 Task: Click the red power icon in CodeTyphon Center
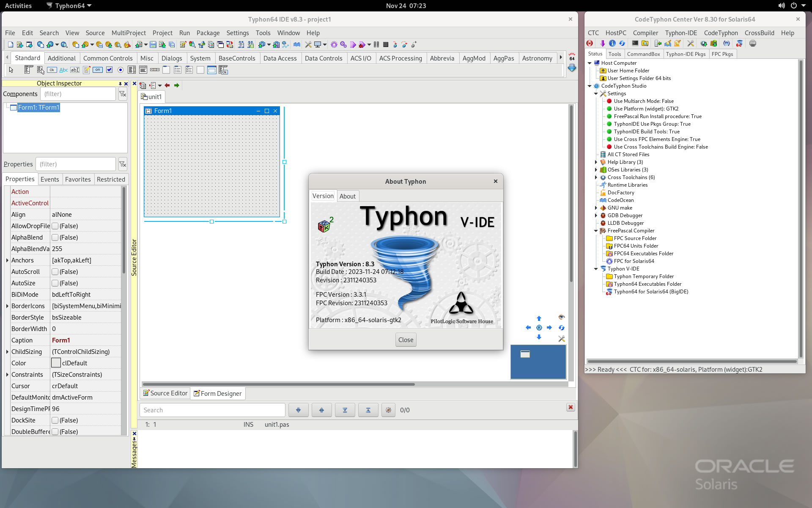pyautogui.click(x=590, y=43)
